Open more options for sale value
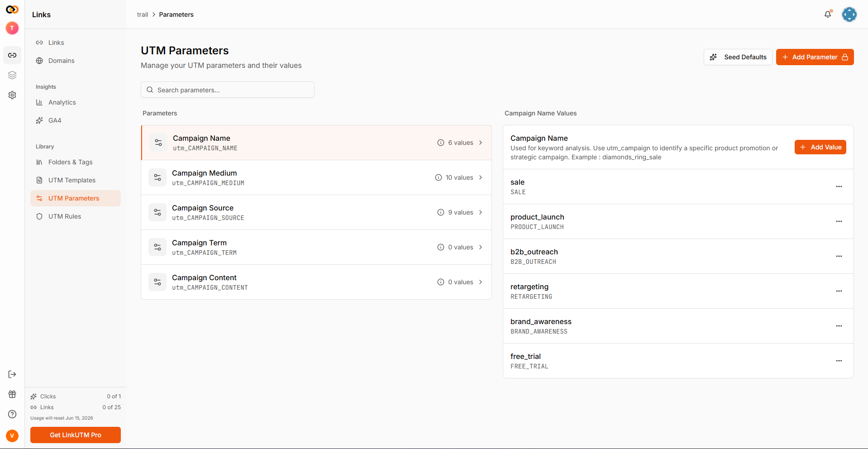 pyautogui.click(x=839, y=186)
